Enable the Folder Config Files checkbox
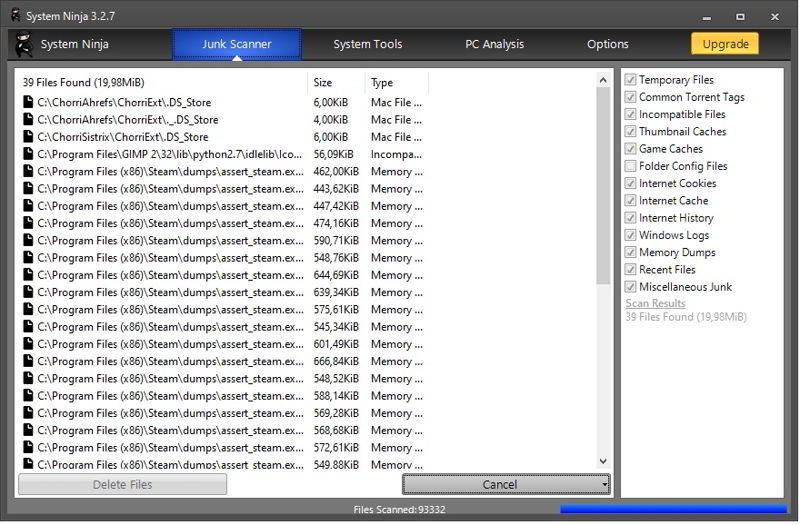Screen dimensions: 800x525 [x=631, y=166]
